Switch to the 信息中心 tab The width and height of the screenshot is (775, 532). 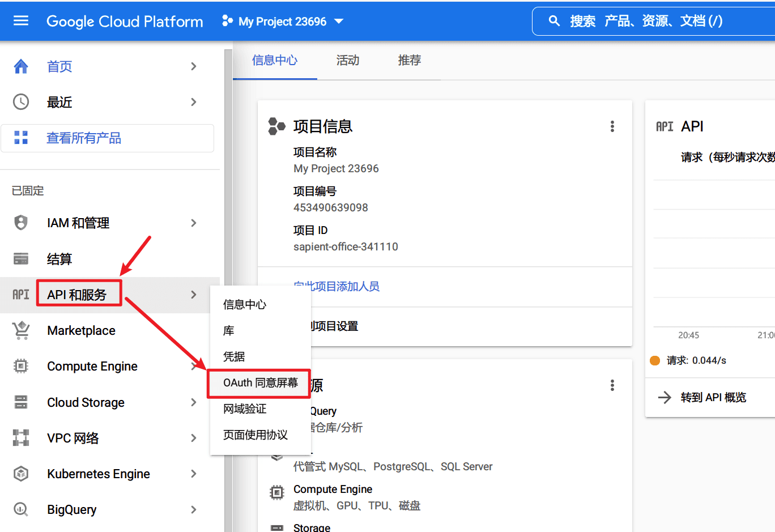click(x=275, y=60)
